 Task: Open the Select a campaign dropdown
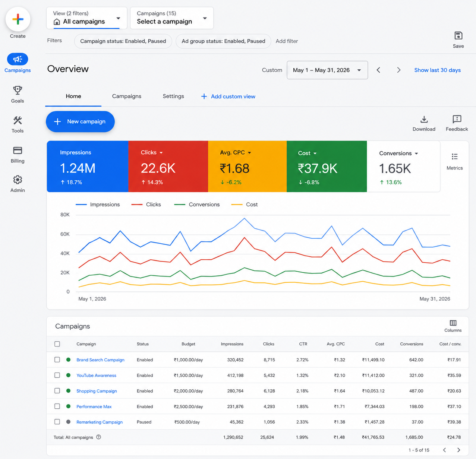point(172,18)
